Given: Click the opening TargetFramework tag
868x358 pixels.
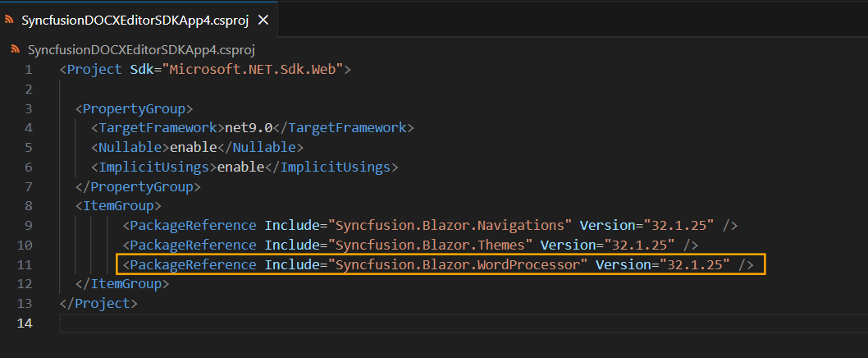Looking at the screenshot, I should tap(158, 128).
